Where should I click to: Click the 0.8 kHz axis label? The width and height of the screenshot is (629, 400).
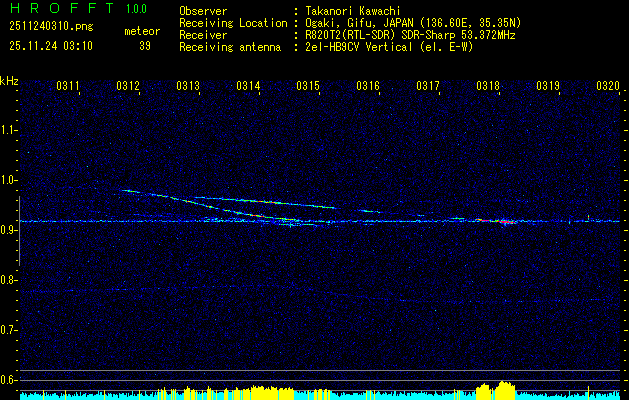click(8, 280)
